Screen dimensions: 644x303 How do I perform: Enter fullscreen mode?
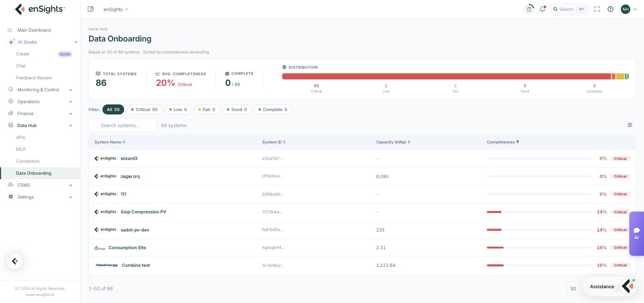point(597,9)
